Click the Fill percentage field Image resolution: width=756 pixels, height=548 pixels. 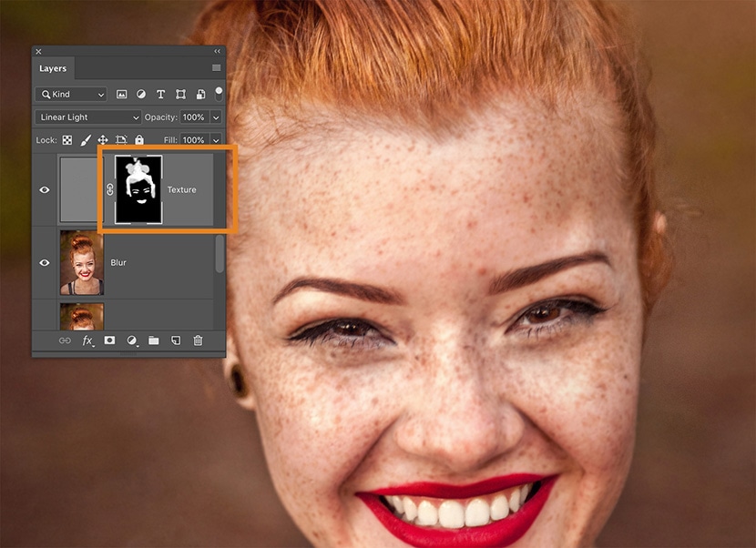click(192, 140)
